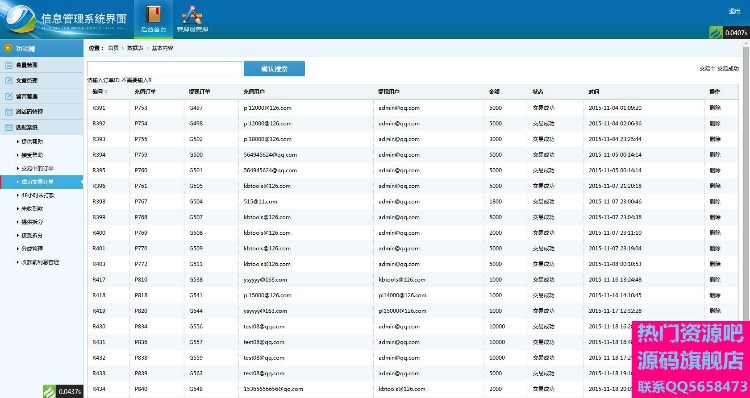Viewport: 750px width, 398px height.
Task: Click the green 0.0407s timing badge
Action: pos(729,33)
